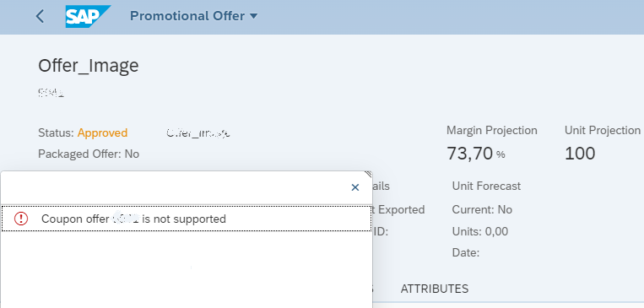Click the SAP logo
The width and height of the screenshot is (644, 308).
[88, 16]
